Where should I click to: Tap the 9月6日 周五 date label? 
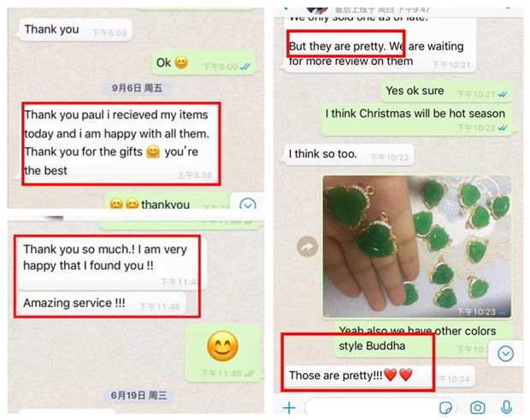pos(137,88)
